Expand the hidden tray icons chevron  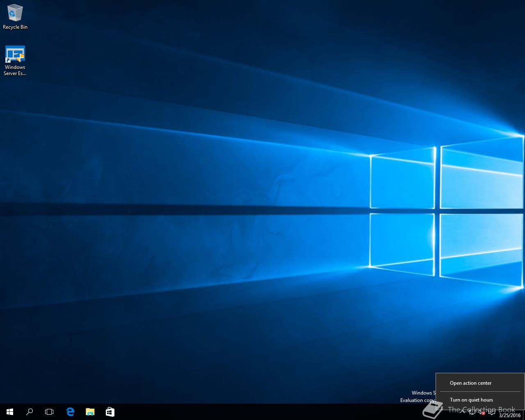point(462,412)
